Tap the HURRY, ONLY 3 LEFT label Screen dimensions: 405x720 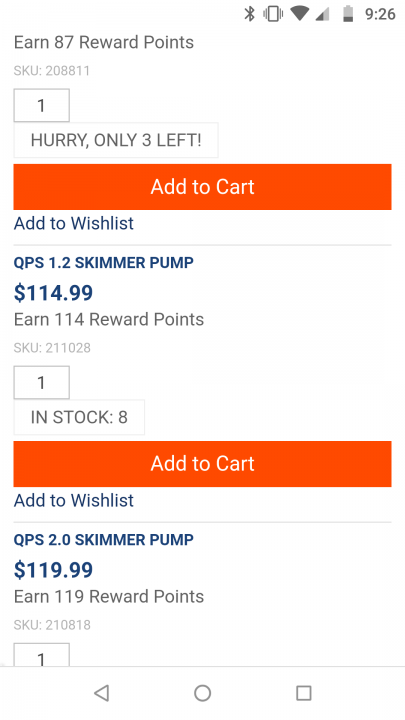[116, 140]
